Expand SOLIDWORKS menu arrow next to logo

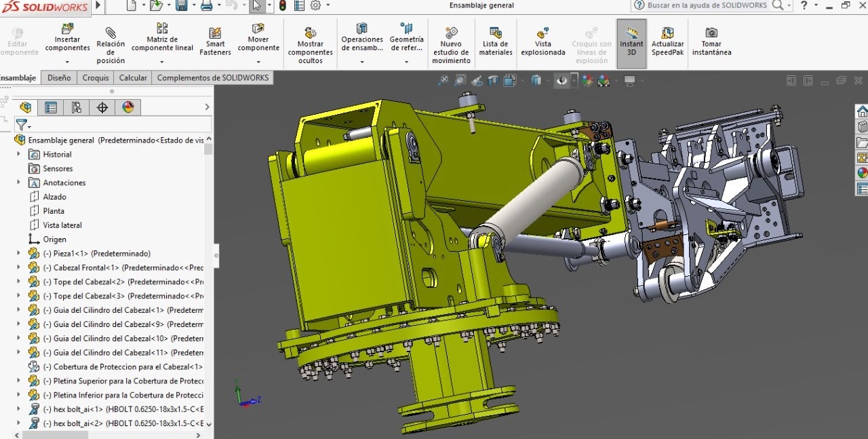coord(98,6)
